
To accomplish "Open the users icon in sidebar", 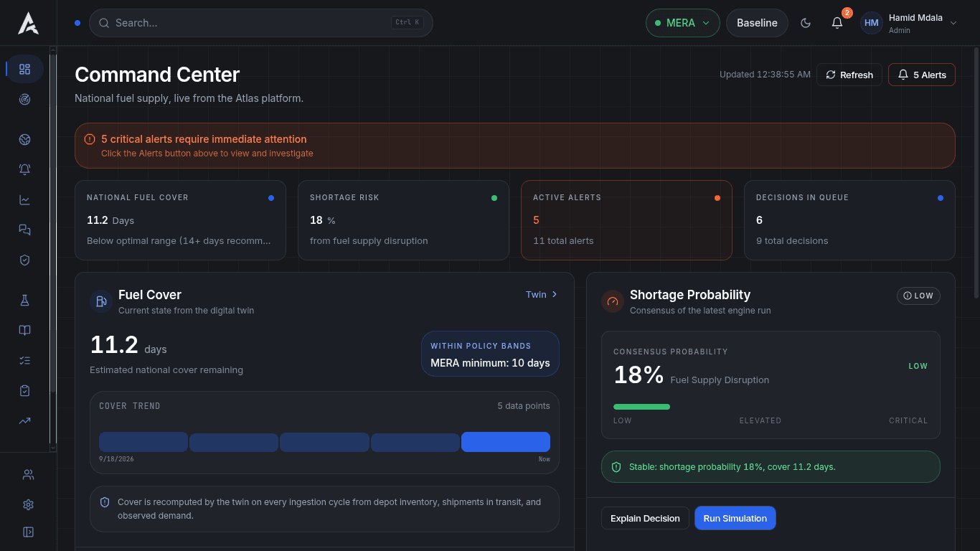I will [x=28, y=474].
